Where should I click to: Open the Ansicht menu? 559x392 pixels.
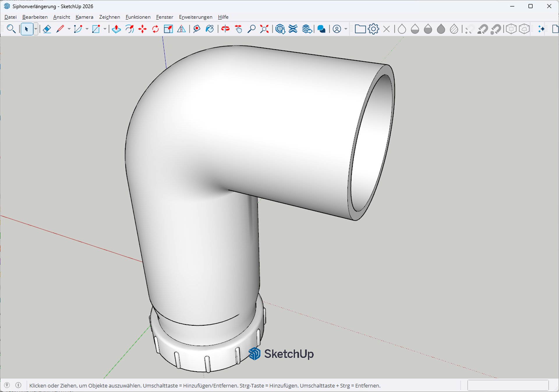pos(61,17)
